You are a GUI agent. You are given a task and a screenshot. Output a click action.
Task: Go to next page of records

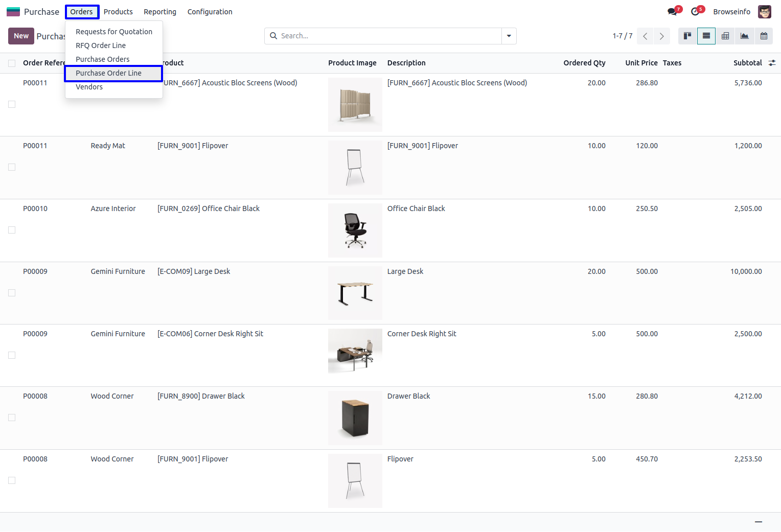[x=661, y=36]
